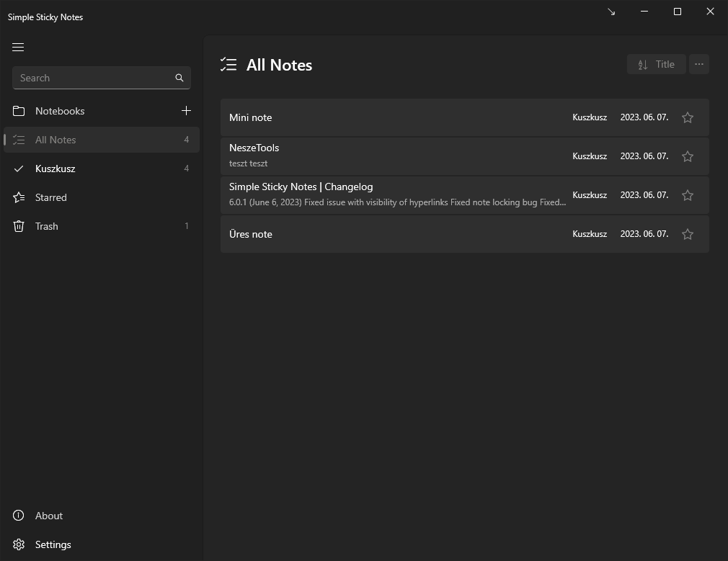Star the Mini note entry
This screenshot has height=561, width=728.
click(688, 117)
